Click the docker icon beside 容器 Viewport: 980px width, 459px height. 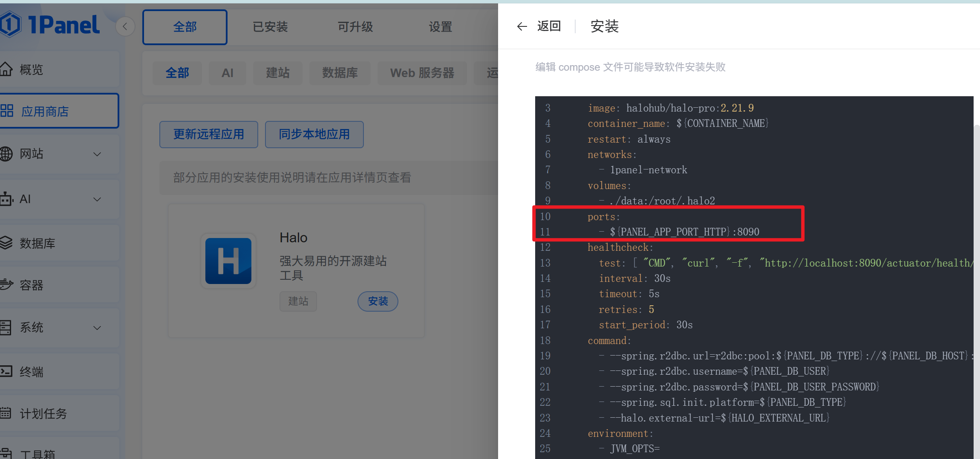click(x=6, y=284)
